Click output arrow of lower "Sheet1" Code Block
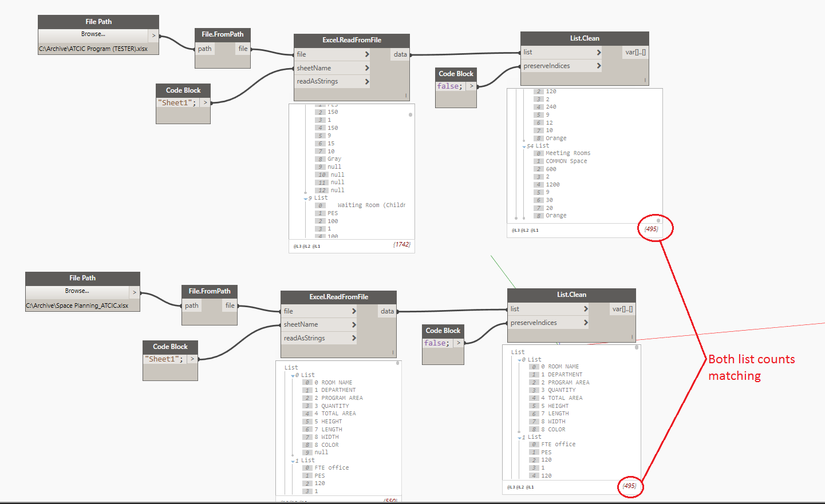 tap(192, 359)
